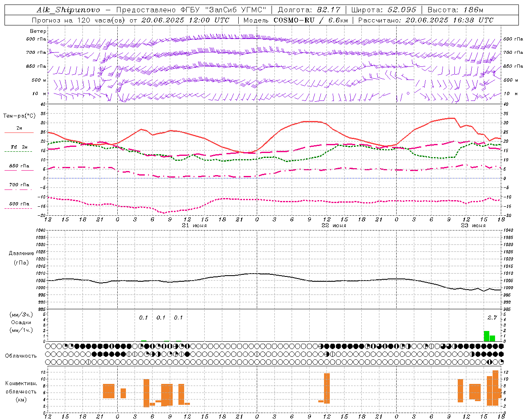Click the Тем-ра(°C) panel label
Viewport: 525px width, 420px height.
coord(19,116)
